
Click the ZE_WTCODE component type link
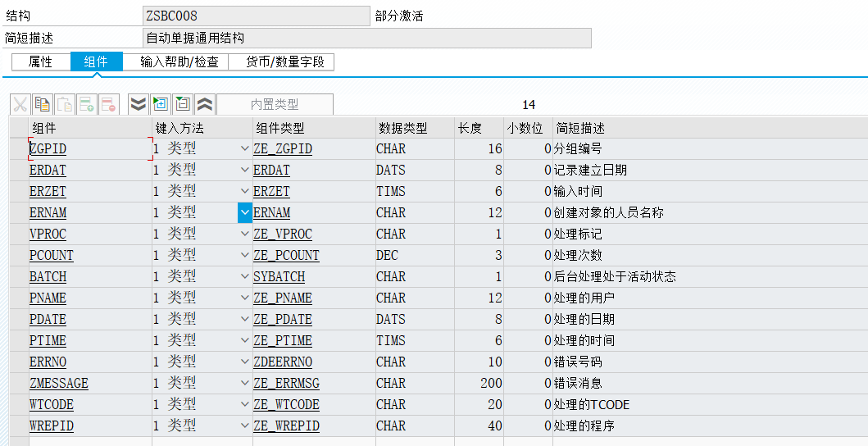[286, 405]
